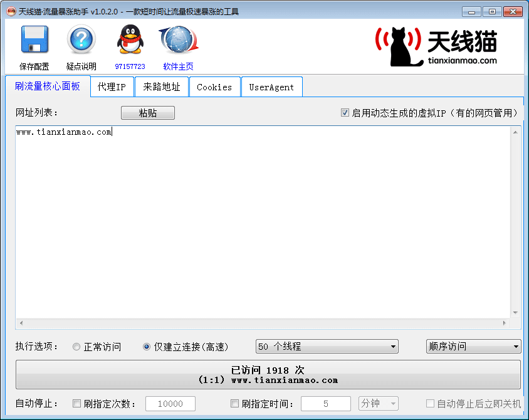Click the 天线猫 tianxianmao.com logo
This screenshot has width=529, height=420.
436,46
